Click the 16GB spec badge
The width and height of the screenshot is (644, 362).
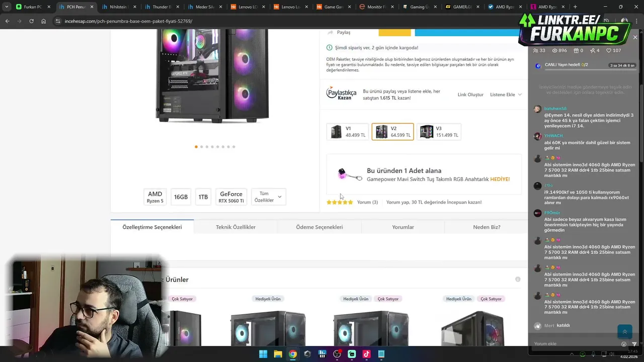coord(181,197)
